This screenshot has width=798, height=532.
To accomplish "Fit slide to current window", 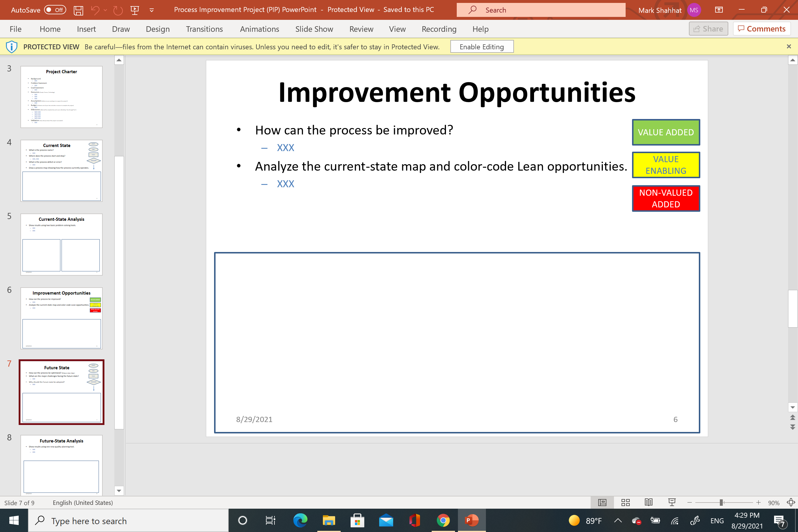I will coord(792,503).
